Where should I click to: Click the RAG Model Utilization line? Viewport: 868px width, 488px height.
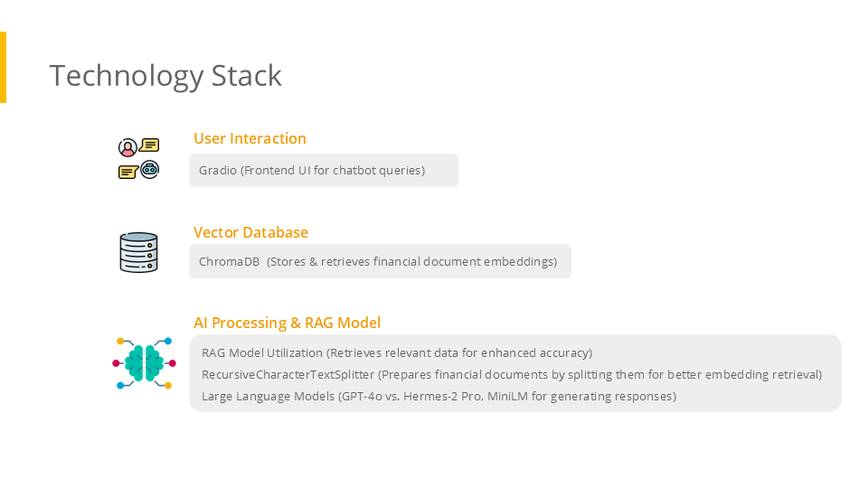397,352
